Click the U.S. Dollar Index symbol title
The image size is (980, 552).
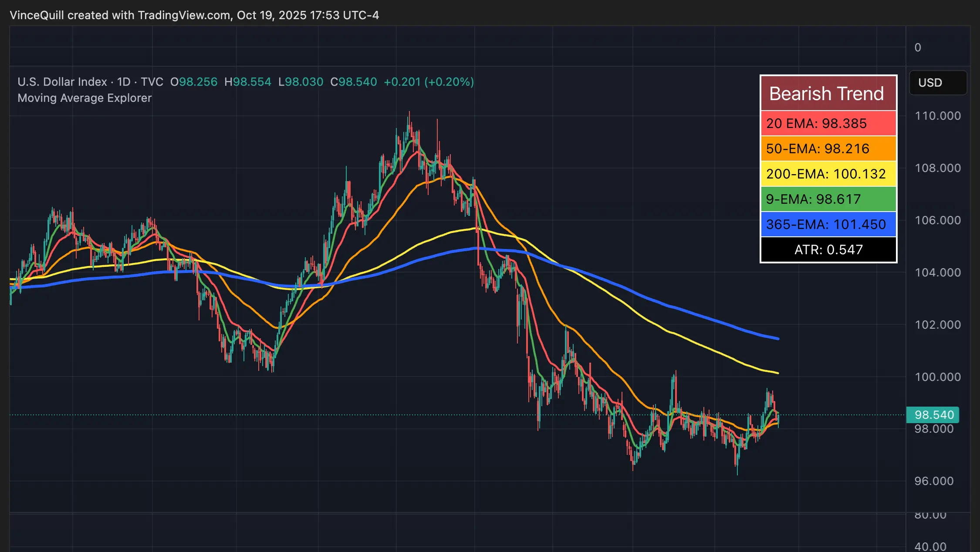click(62, 82)
